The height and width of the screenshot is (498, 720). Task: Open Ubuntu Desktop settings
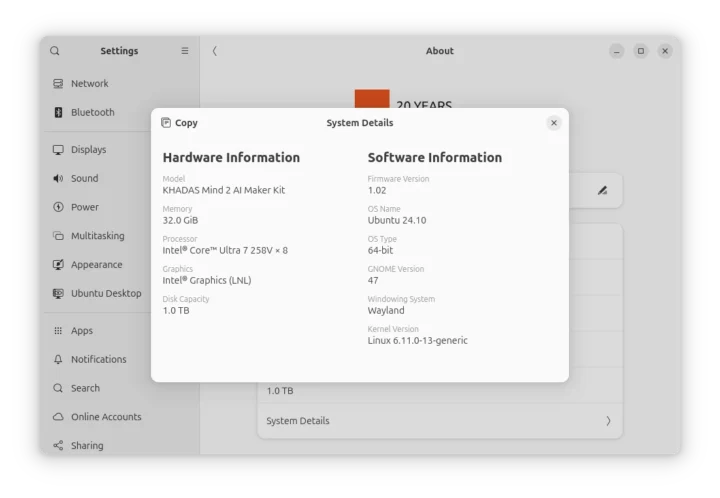pos(105,294)
